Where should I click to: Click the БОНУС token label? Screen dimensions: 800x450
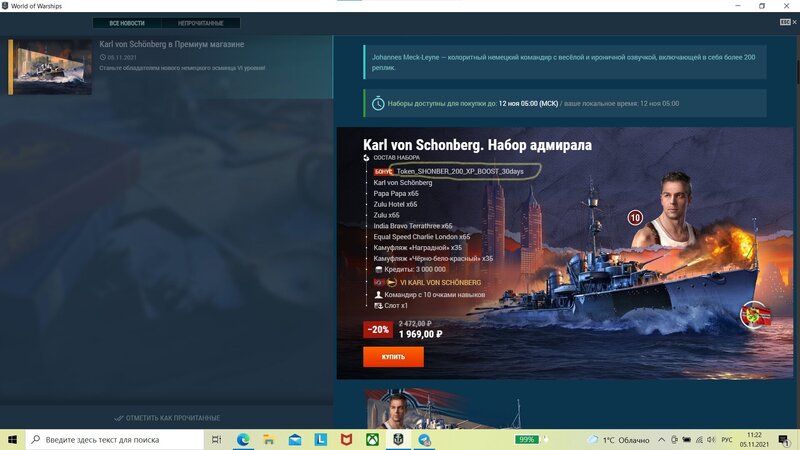point(383,171)
